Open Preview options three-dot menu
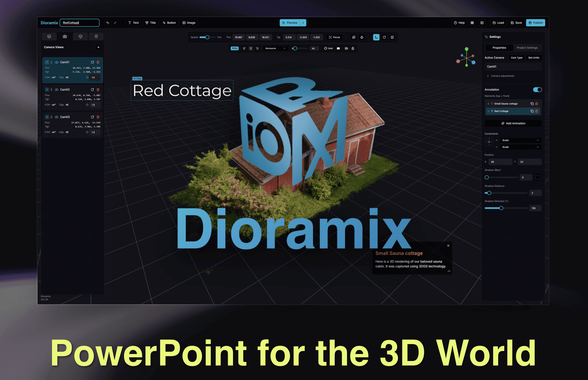 [x=303, y=23]
